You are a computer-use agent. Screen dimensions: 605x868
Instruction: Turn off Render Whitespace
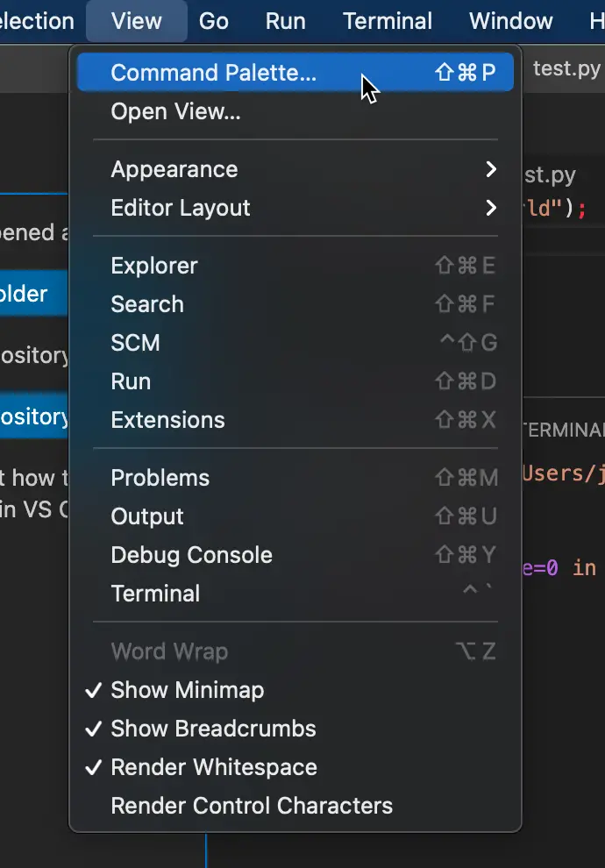pos(295,767)
